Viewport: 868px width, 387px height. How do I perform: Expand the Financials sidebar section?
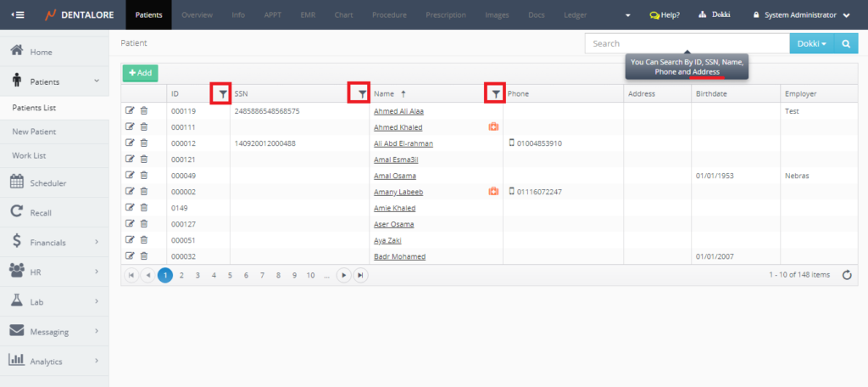(54, 243)
